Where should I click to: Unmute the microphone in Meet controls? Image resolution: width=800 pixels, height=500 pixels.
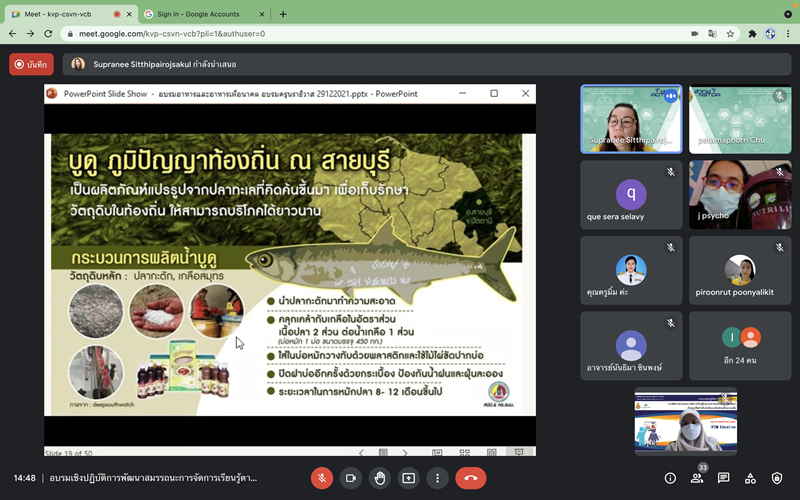click(x=322, y=478)
